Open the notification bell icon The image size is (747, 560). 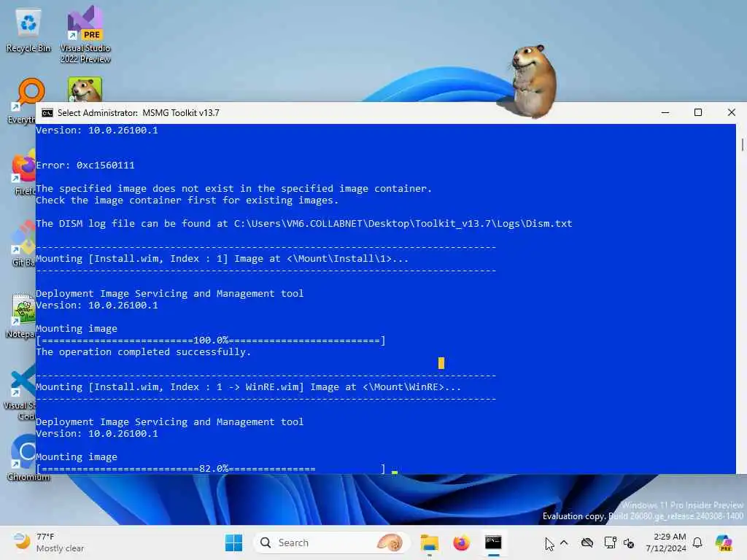point(697,542)
